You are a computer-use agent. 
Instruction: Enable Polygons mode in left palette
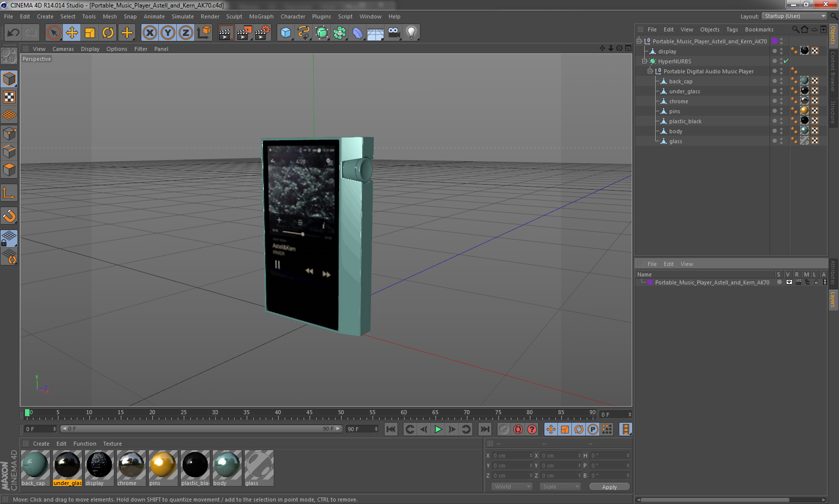coord(9,170)
